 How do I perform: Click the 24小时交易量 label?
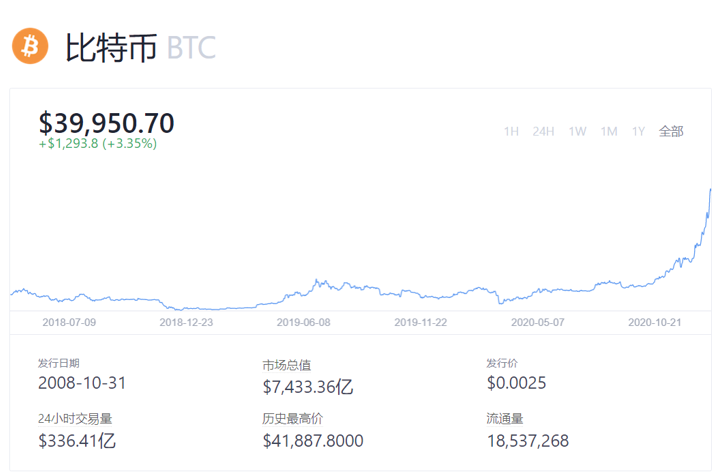[75, 419]
